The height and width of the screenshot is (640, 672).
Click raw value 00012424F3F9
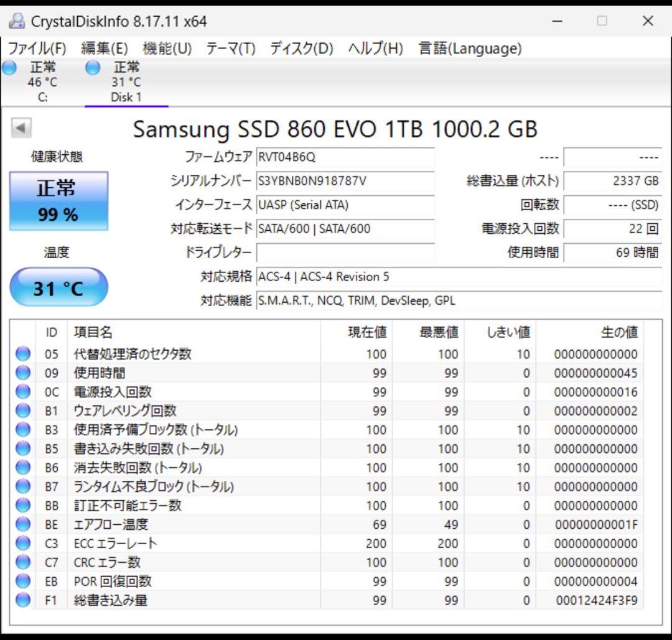[597, 600]
